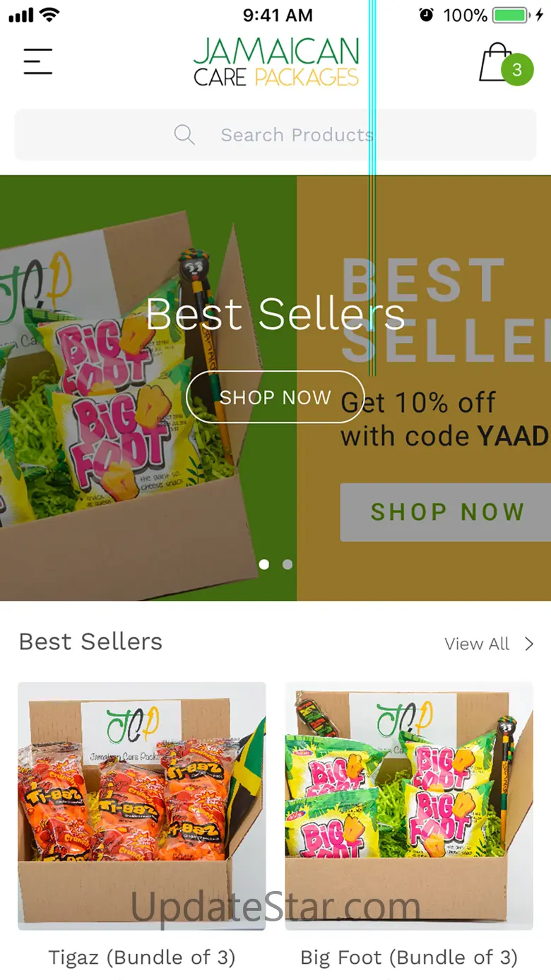Click the magnifier search icon
Image resolution: width=551 pixels, height=980 pixels.
point(184,134)
